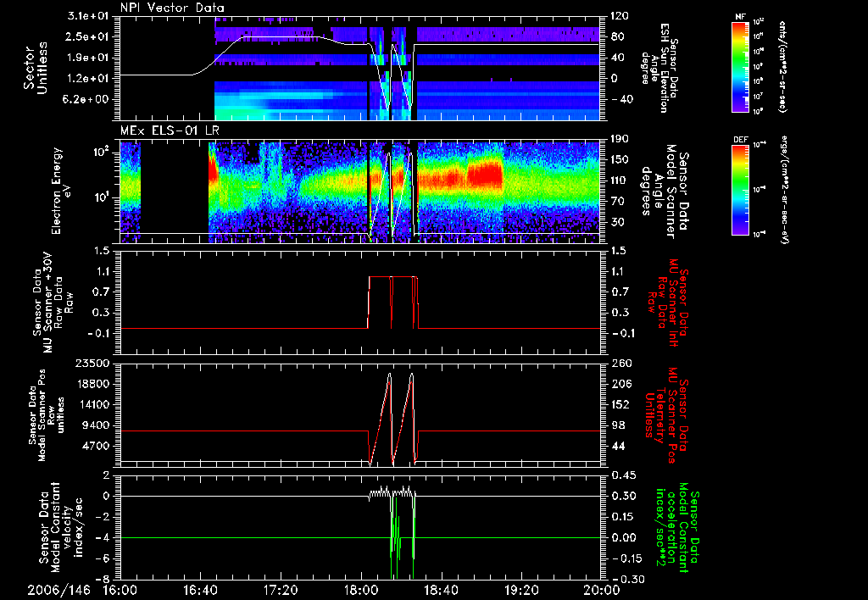Image resolution: width=868 pixels, height=600 pixels.
Task: Click the 206 telemetry tick label
Action: pyautogui.click(x=619, y=384)
